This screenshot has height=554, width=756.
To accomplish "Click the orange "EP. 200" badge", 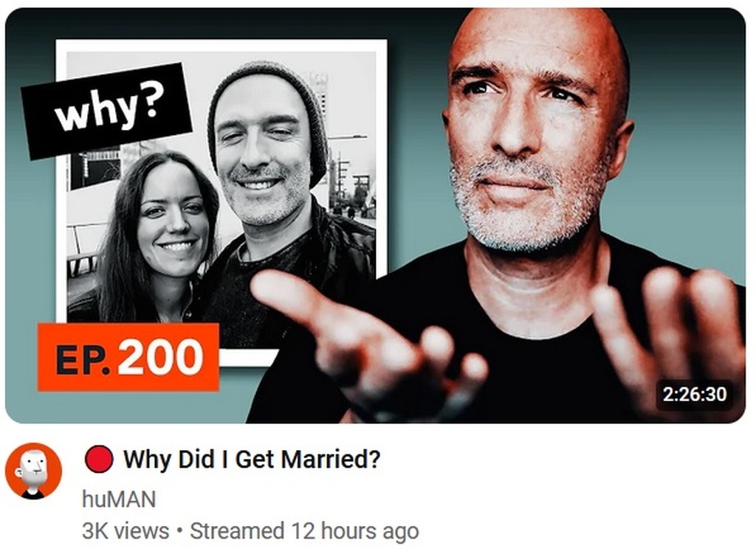I will (x=128, y=357).
